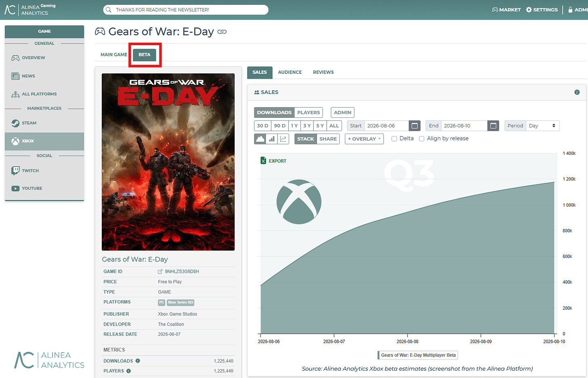The width and height of the screenshot is (588, 378).
Task: Click the Xbox Series X|S platform badge
Action: pos(181,303)
